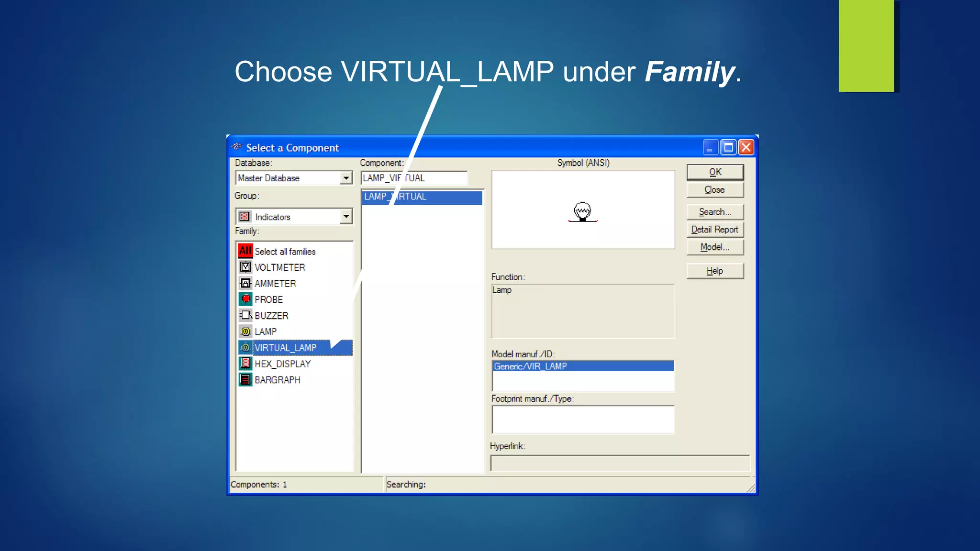Screen dimensions: 980x551
Task: Click the lamp symbol in the preview
Action: 583,211
